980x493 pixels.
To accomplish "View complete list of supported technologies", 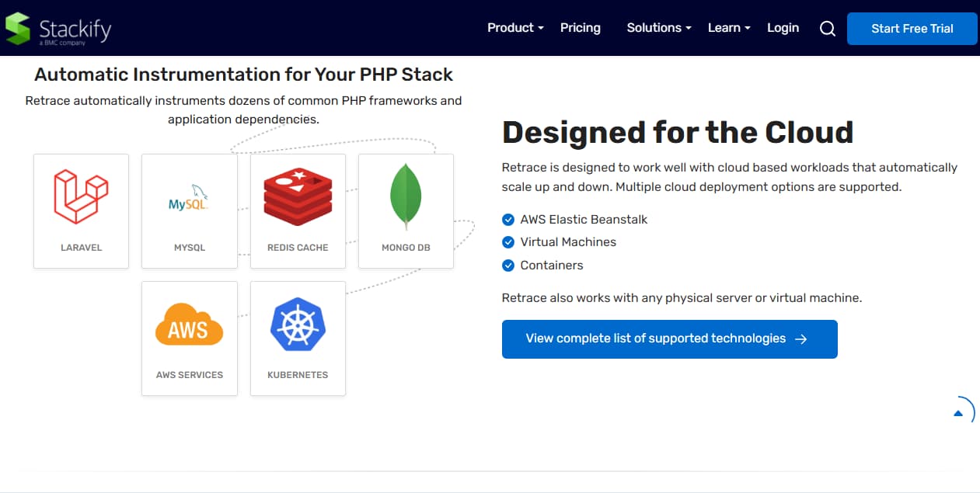I will pyautogui.click(x=669, y=339).
